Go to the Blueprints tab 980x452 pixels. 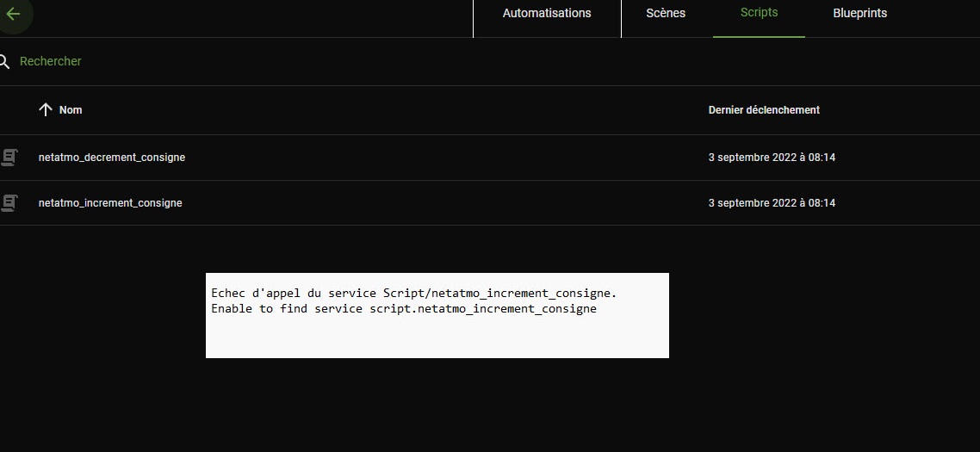[x=859, y=14]
